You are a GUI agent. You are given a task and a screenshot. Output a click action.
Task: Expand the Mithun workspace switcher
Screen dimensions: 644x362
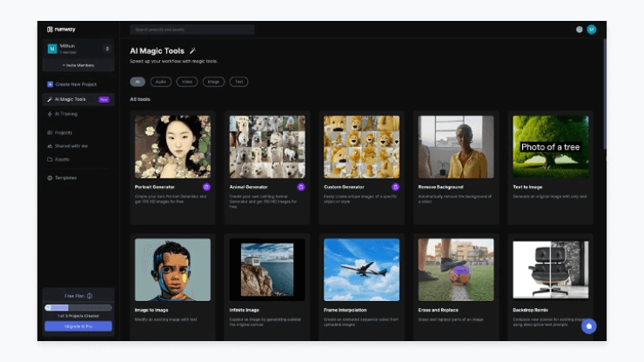pos(107,49)
